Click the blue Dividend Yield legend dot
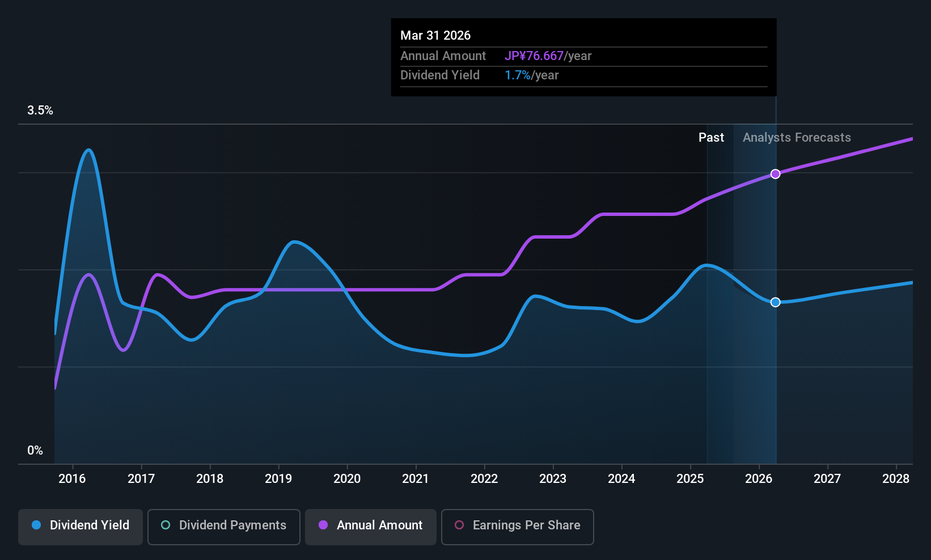931x560 pixels. coord(36,525)
